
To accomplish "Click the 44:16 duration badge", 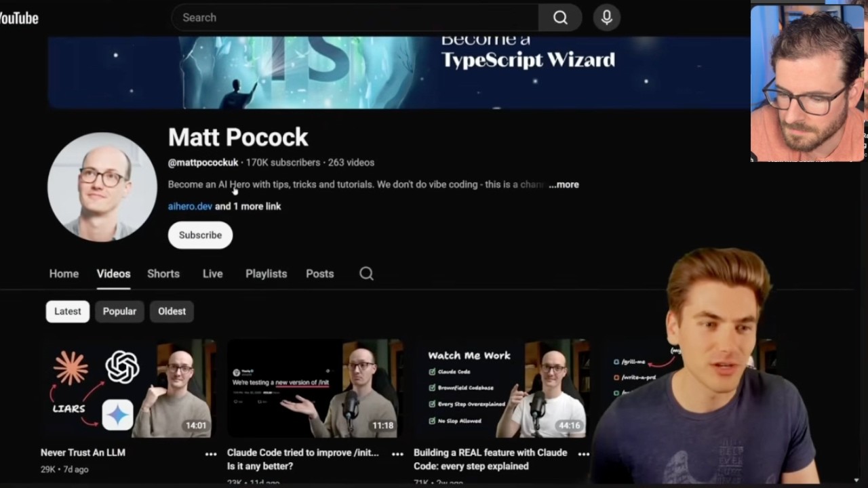I will [x=569, y=426].
